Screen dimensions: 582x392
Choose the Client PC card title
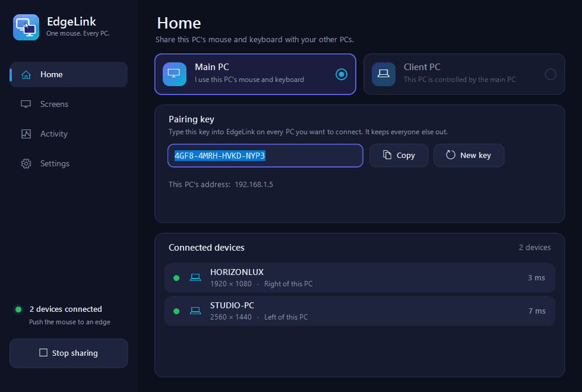coord(422,67)
